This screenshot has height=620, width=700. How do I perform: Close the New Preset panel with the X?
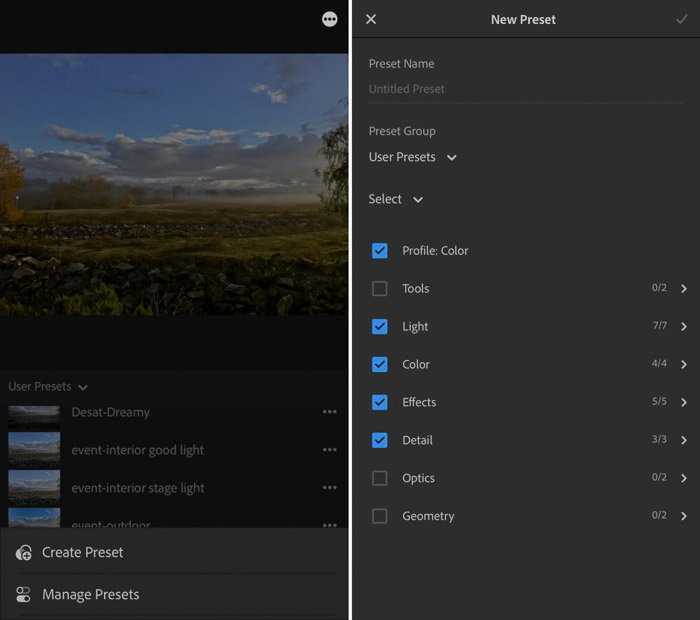(x=371, y=19)
